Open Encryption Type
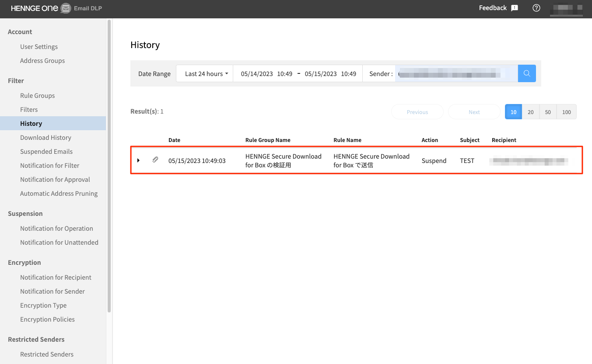Viewport: 592px width, 364px height. point(43,305)
